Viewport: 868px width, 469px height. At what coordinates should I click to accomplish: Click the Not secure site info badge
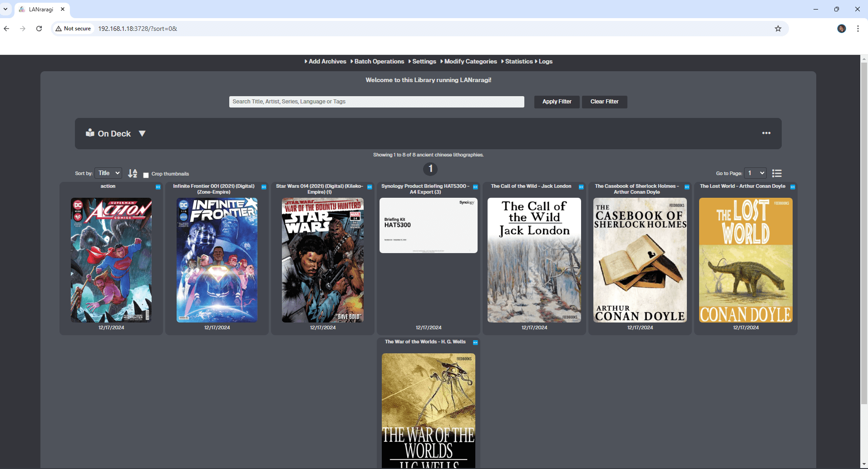click(73, 29)
